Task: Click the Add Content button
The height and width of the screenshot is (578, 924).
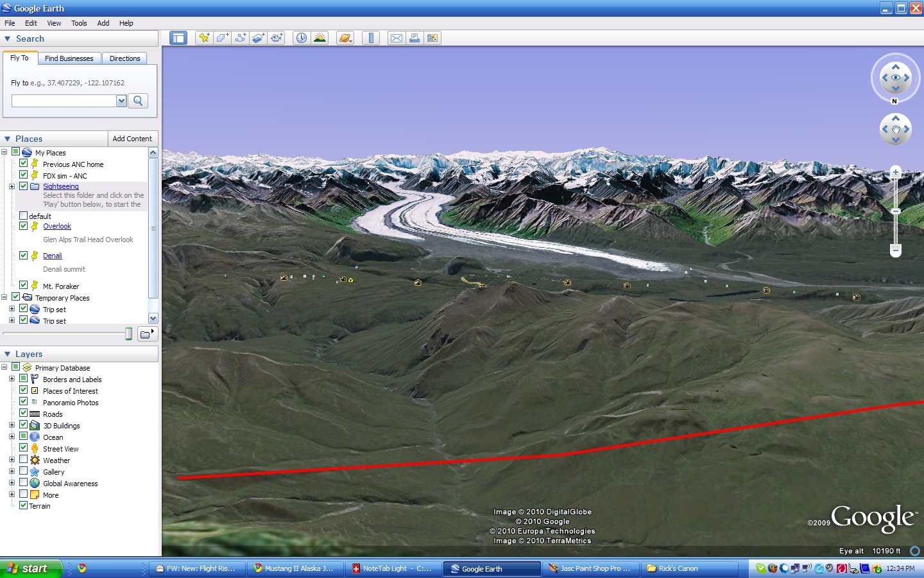Action: (x=132, y=139)
